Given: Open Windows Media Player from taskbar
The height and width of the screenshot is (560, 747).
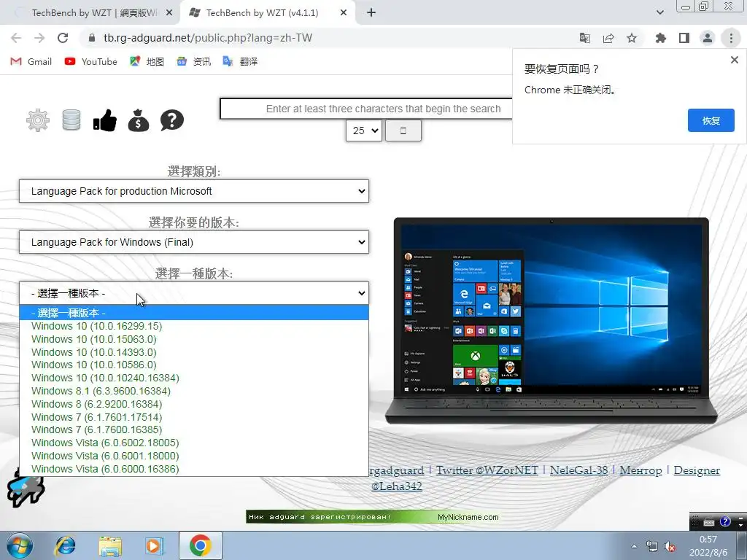Looking at the screenshot, I should coord(154,545).
